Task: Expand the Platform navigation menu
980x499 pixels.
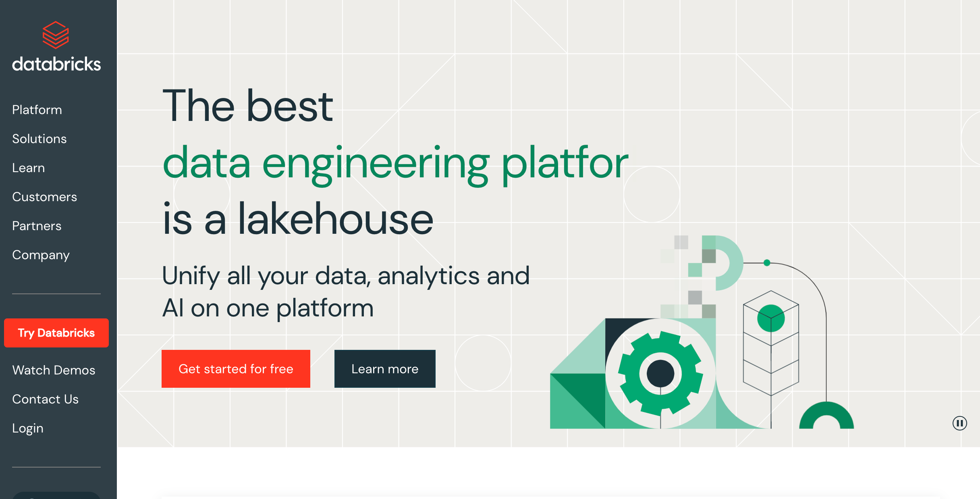Action: tap(37, 110)
